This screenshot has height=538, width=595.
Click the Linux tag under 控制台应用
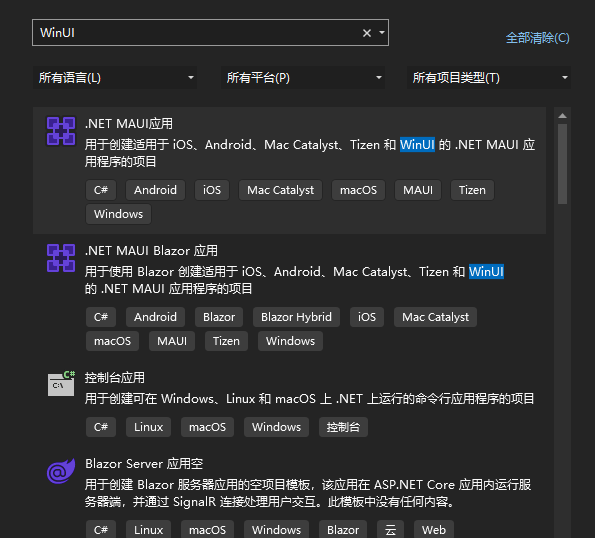click(x=148, y=427)
